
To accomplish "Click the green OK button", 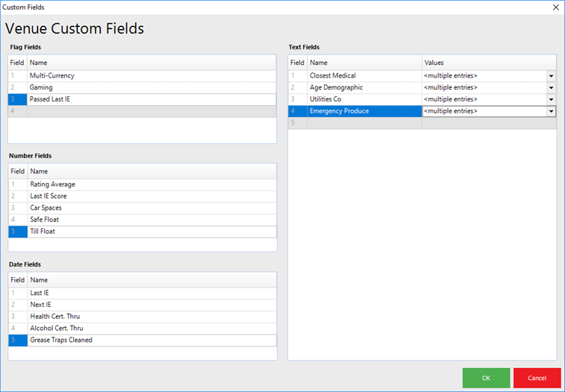I will 486,378.
